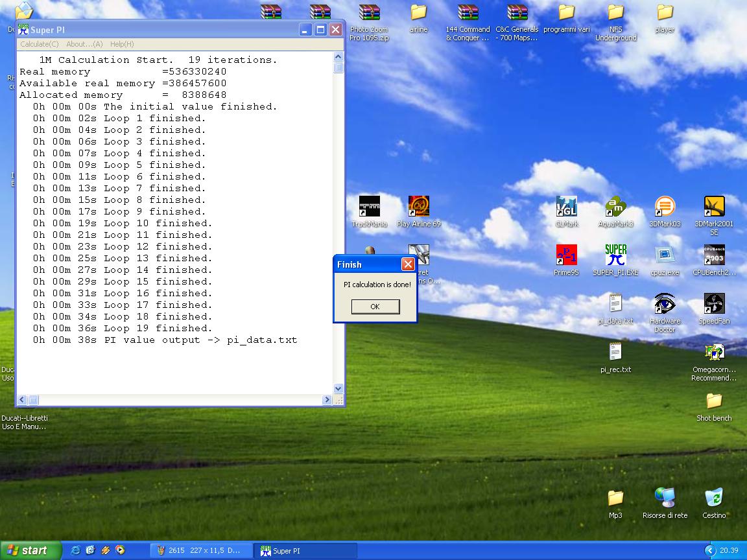Close the Finish dialog with the X
Screen dimensions: 747x560
[408, 264]
